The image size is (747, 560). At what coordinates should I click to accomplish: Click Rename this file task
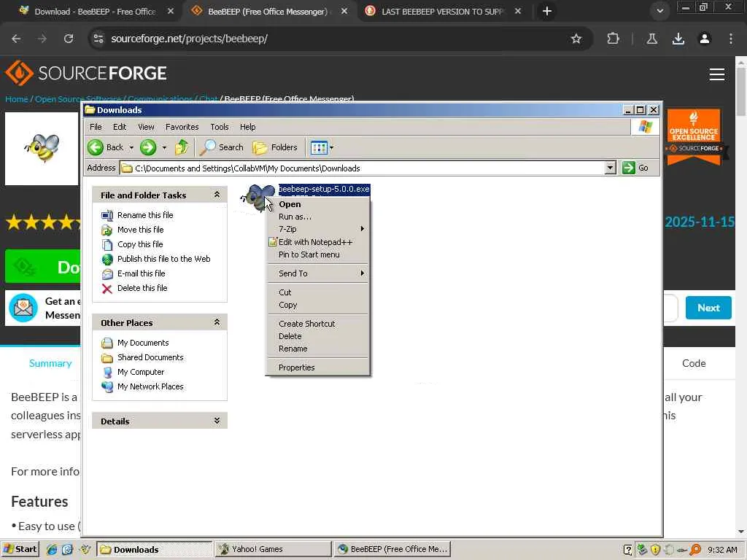(x=145, y=215)
